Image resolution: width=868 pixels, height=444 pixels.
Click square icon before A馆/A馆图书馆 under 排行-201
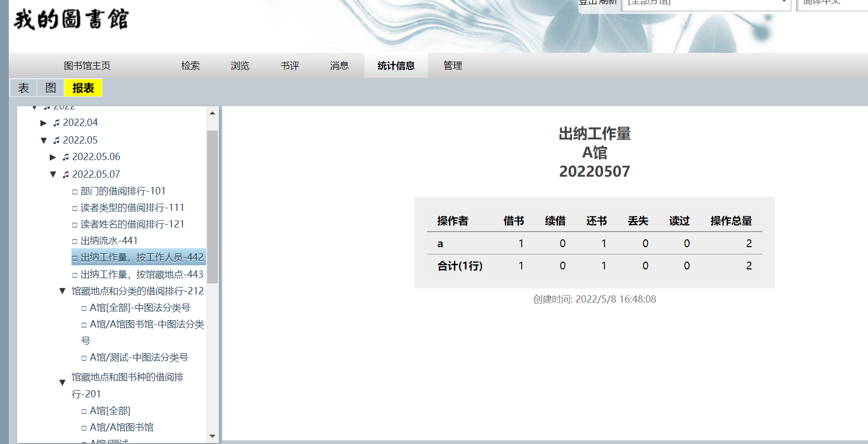click(84, 428)
